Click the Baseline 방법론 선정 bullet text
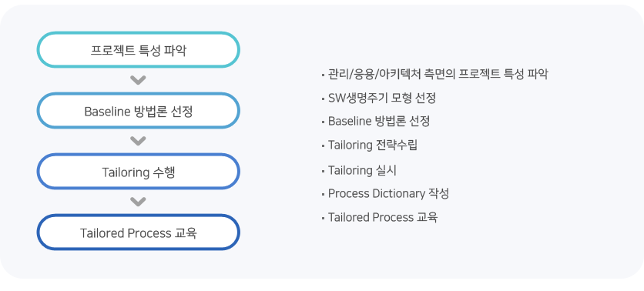This screenshot has width=644, height=291. click(x=379, y=122)
